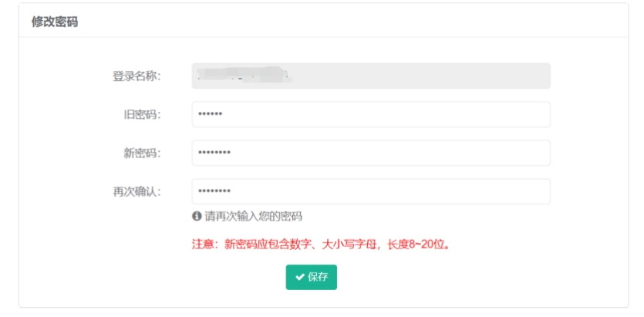Focus the 再次确认 input field
Viewport: 644px width, 317px height.
(370, 191)
